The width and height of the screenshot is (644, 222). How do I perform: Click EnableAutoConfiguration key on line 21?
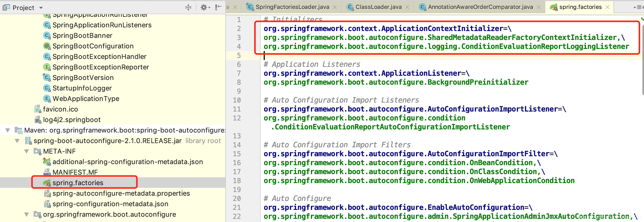pyautogui.click(x=476, y=207)
